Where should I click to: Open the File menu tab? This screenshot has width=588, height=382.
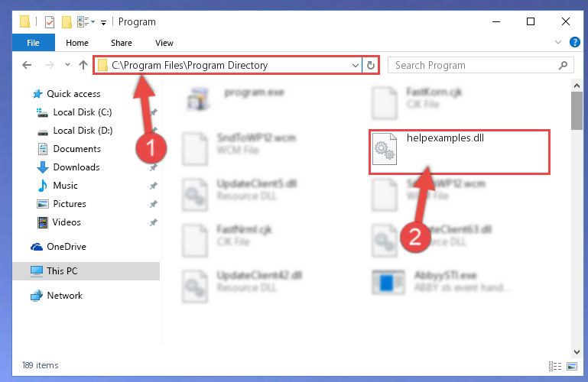[x=34, y=43]
